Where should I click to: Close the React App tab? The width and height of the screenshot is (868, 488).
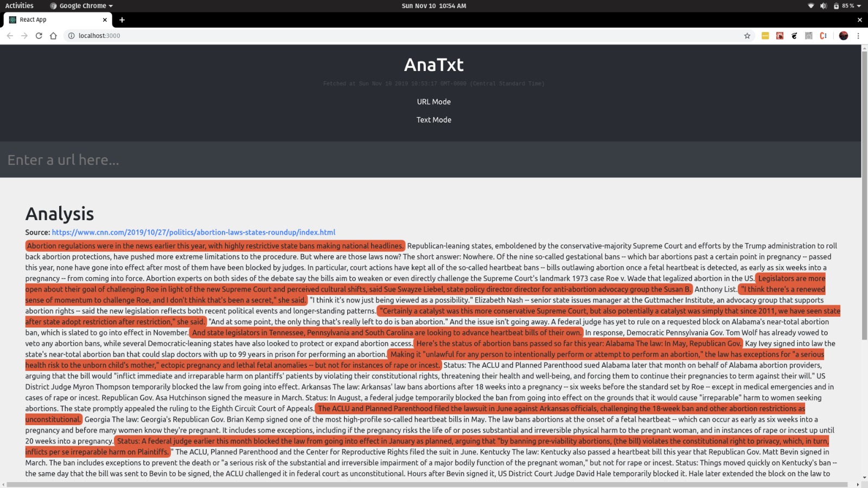[105, 20]
